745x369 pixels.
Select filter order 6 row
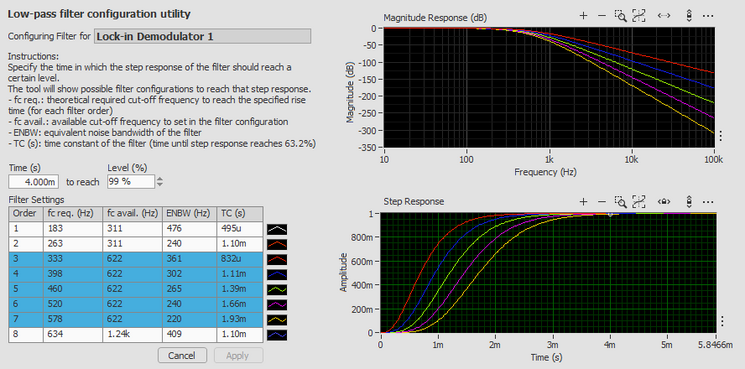[136, 304]
